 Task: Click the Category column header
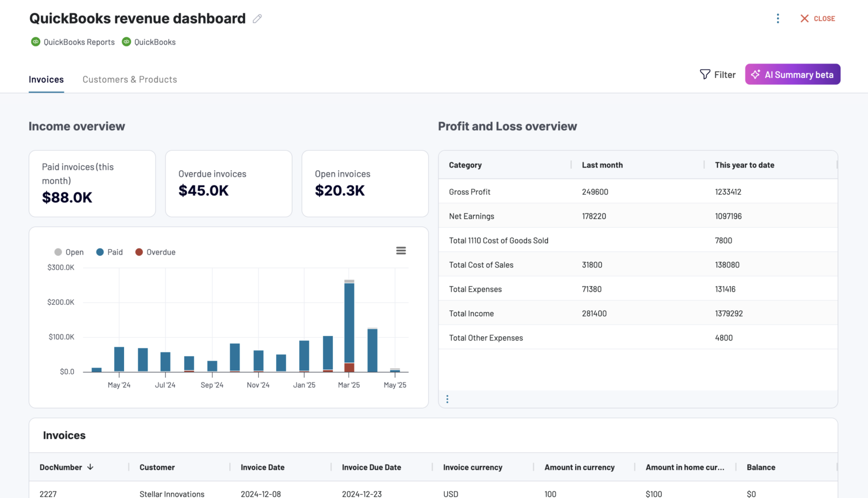coord(465,165)
